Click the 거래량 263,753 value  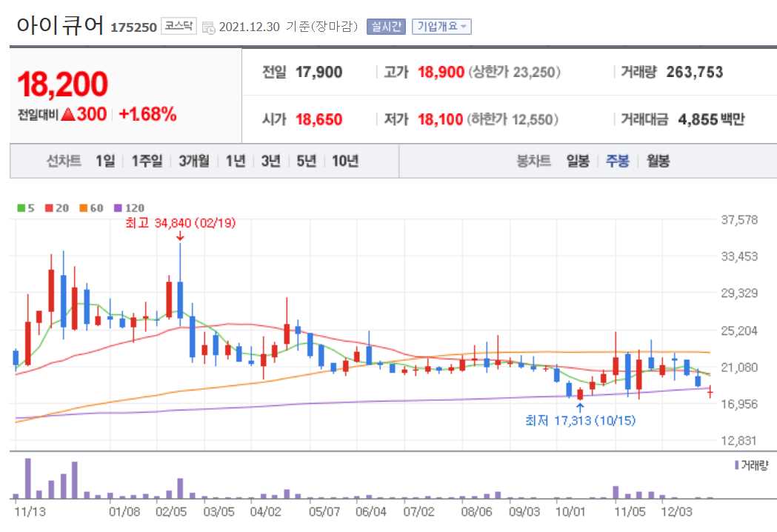[x=694, y=73]
